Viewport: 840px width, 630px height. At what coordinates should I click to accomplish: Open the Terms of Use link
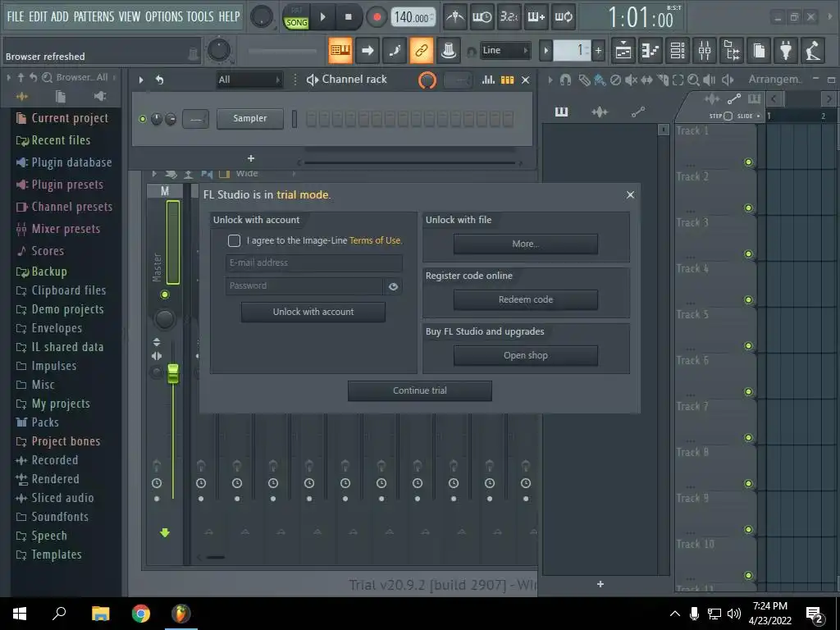click(x=375, y=240)
